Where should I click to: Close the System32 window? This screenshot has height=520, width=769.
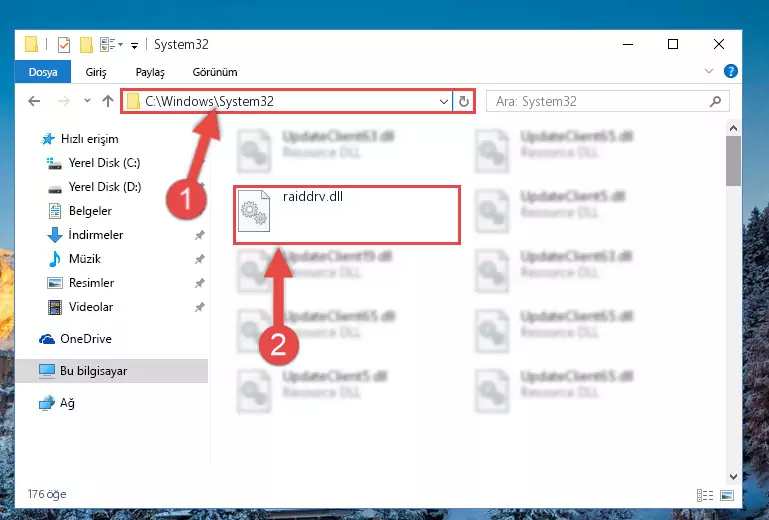[718, 44]
